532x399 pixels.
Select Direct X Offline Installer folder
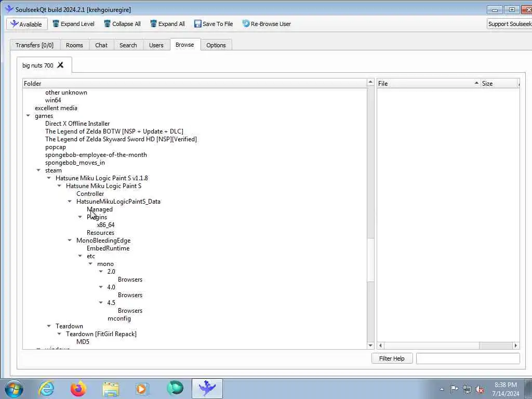(77, 124)
